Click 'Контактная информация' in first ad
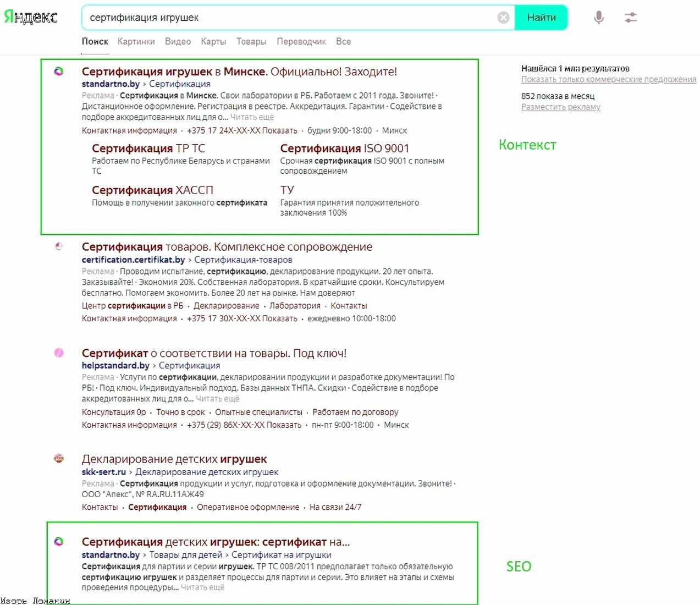 [x=129, y=131]
